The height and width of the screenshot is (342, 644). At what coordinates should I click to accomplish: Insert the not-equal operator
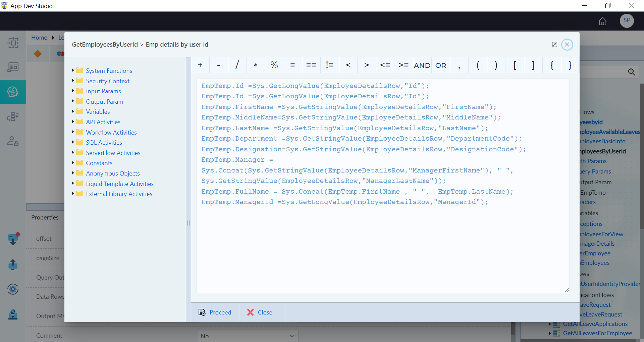point(329,65)
